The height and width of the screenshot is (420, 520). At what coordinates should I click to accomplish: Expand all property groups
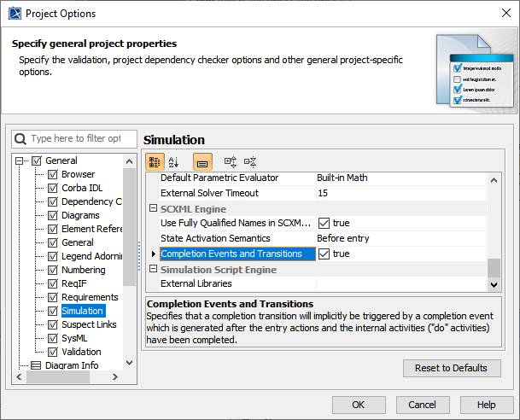[x=231, y=161]
